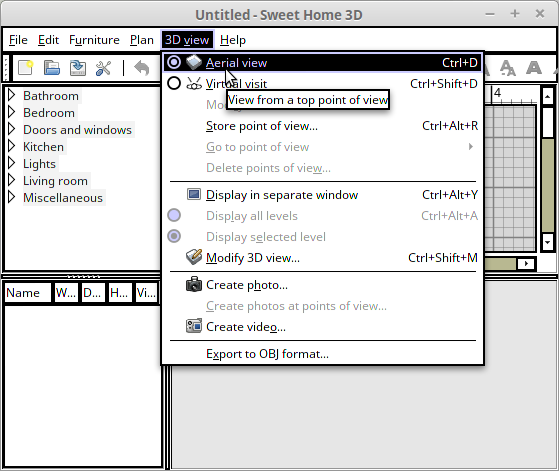Expand the Kitchen category
Image resolution: width=559 pixels, height=471 pixels.
coord(11,146)
